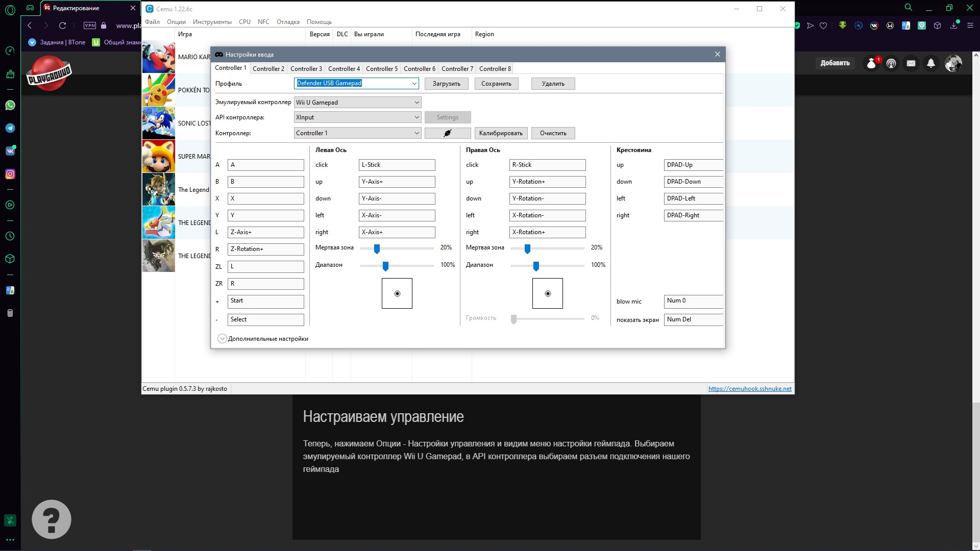980x551 pixels.
Task: Click the right axis Мертвая зона slider handle
Action: (x=527, y=248)
